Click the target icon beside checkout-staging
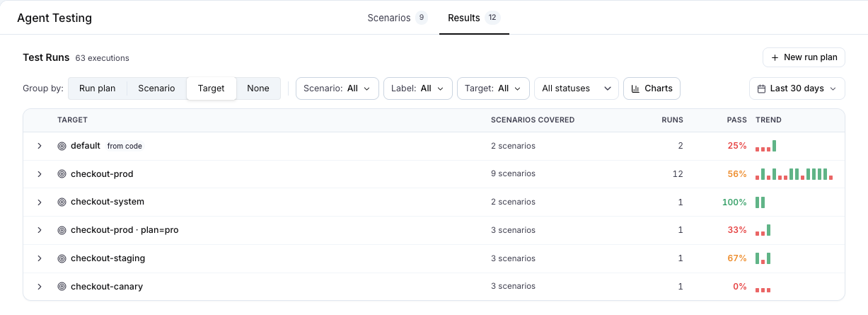868x315 pixels. [x=62, y=258]
